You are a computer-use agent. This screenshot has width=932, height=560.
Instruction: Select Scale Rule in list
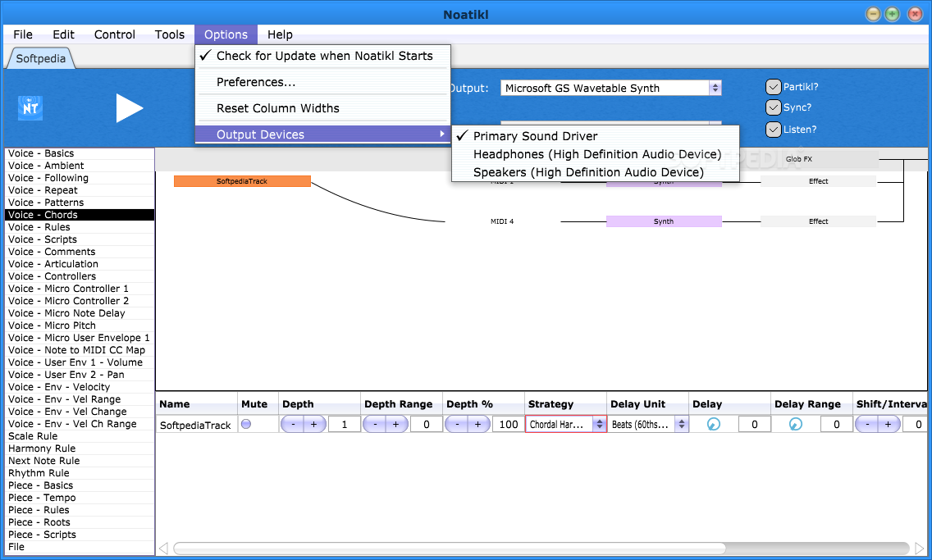[80, 436]
